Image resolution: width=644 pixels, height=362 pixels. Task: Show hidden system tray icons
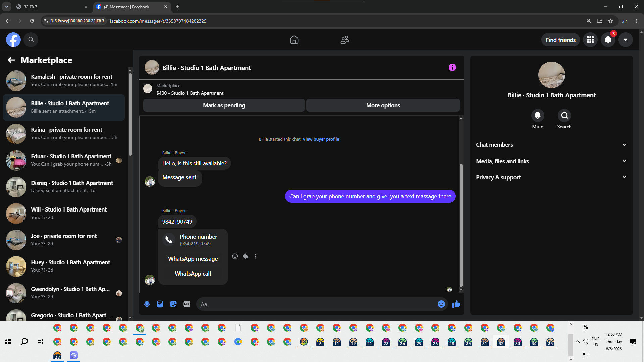click(x=578, y=342)
